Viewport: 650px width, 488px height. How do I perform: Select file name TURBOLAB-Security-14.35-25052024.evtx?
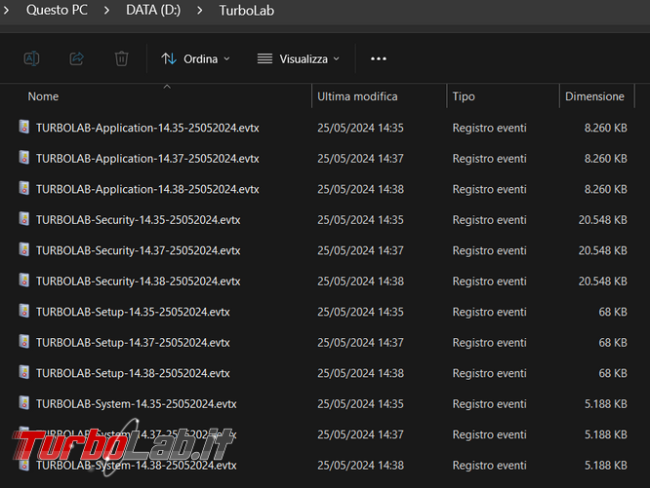138,220
